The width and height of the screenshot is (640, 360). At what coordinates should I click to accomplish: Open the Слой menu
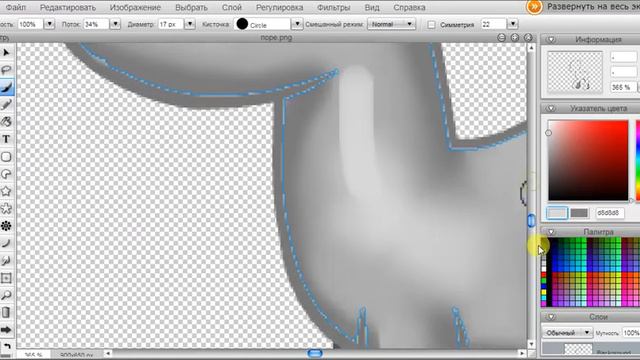pyautogui.click(x=232, y=7)
